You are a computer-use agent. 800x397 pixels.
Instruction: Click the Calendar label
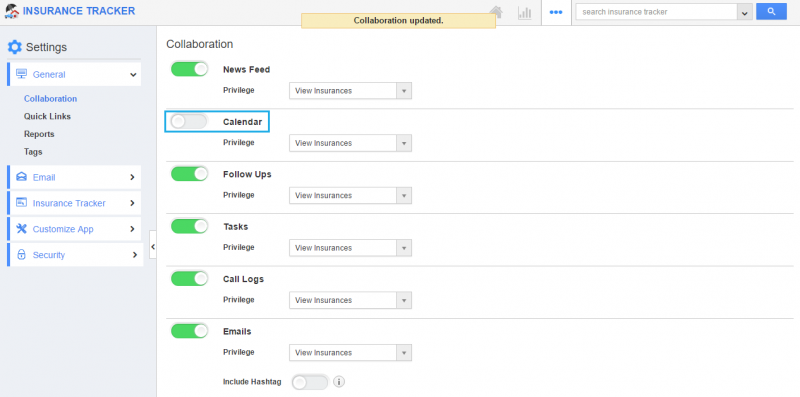[242, 122]
